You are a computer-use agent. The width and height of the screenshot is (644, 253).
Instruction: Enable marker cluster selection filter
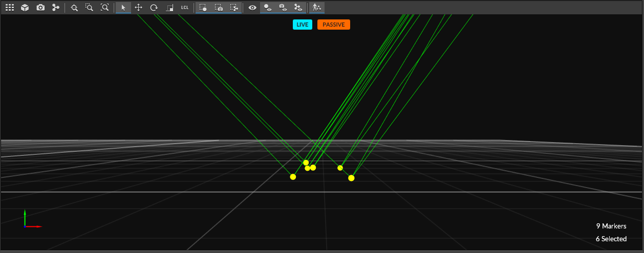tap(234, 8)
